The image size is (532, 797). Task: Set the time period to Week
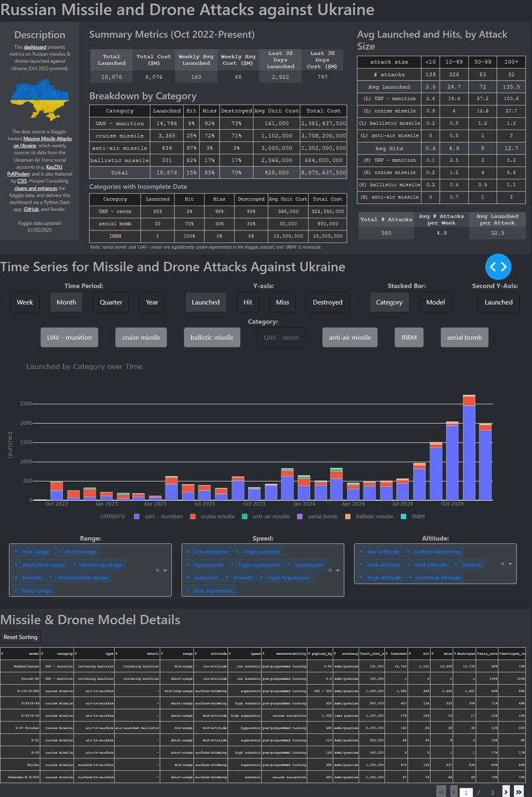click(x=25, y=302)
